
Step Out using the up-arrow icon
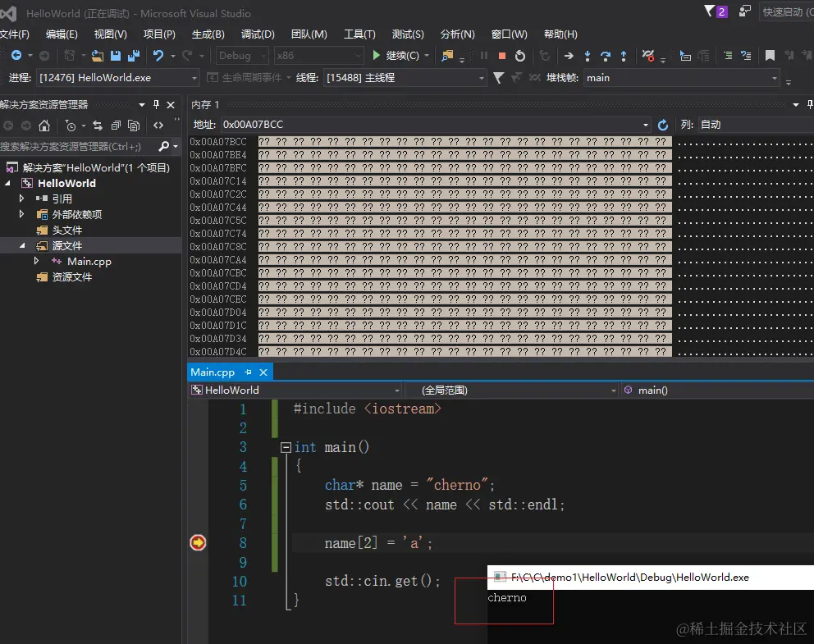coord(624,56)
